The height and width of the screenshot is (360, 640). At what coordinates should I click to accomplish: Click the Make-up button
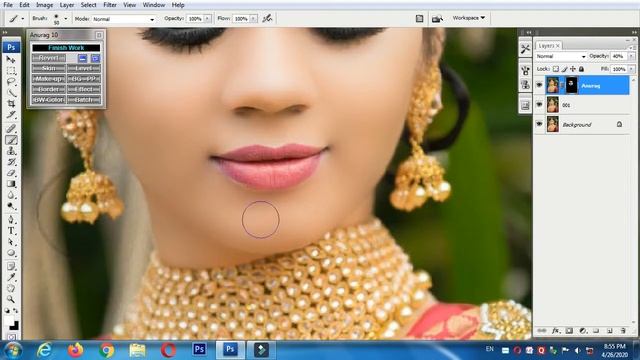pos(49,79)
